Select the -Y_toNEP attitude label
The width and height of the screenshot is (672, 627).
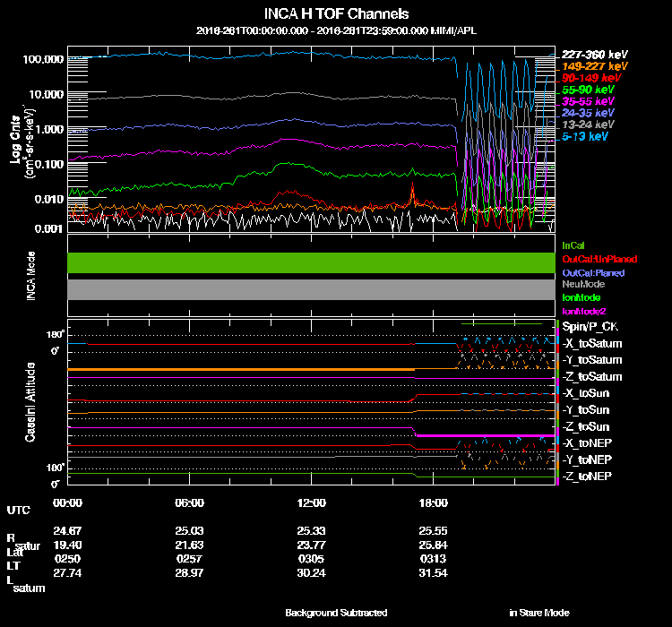[x=587, y=460]
